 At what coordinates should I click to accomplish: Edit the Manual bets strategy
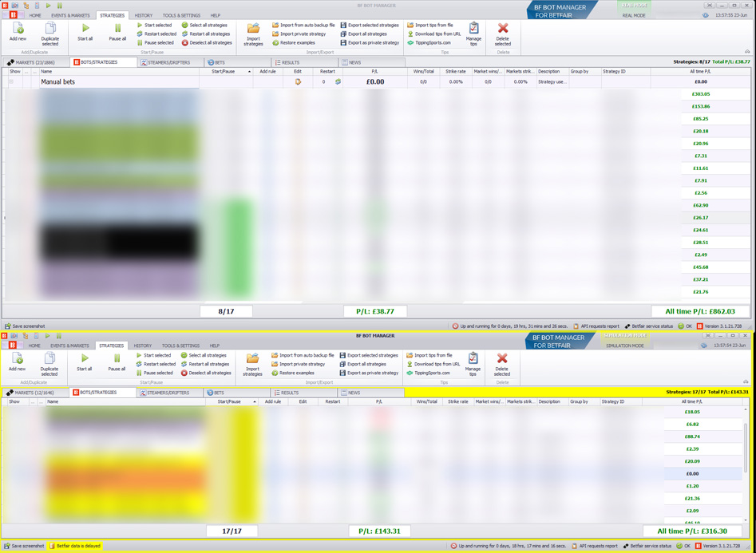[298, 82]
